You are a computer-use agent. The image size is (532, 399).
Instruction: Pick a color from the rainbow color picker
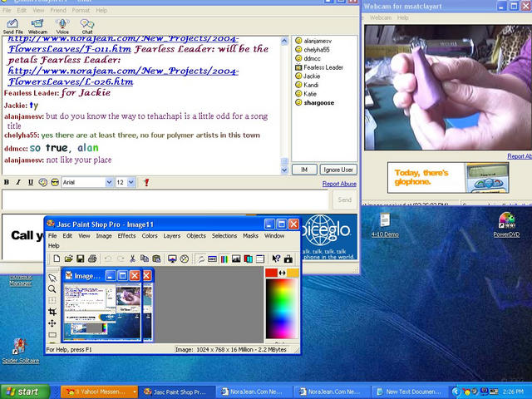tap(281, 308)
